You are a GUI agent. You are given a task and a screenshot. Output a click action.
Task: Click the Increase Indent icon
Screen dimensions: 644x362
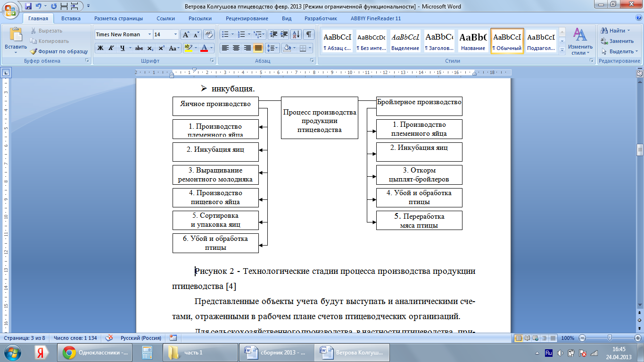(x=284, y=34)
